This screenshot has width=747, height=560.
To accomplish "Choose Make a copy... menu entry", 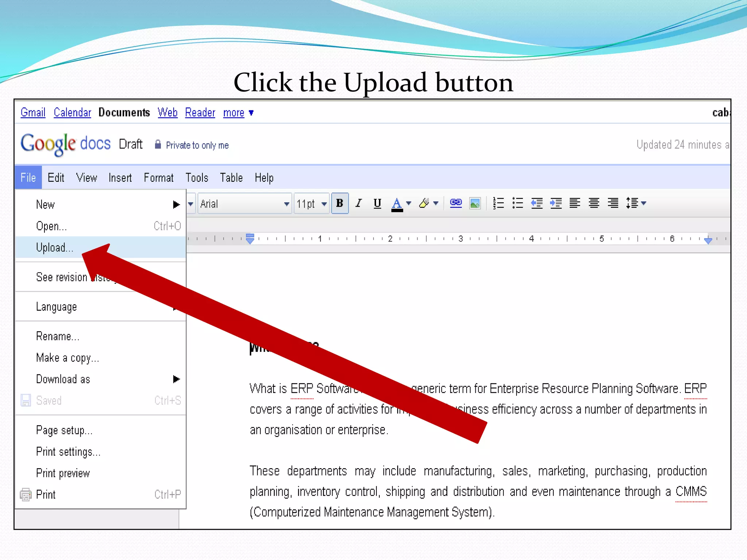I will pos(101,358).
